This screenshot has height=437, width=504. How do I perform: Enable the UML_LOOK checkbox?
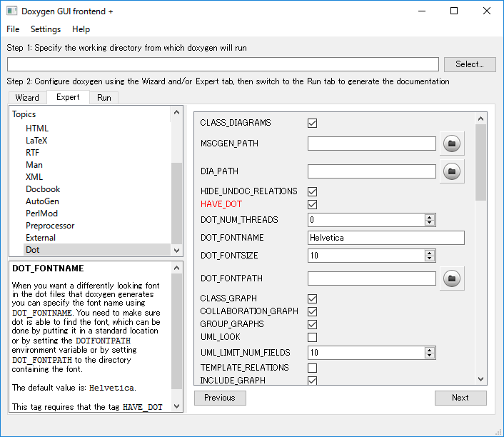point(312,337)
